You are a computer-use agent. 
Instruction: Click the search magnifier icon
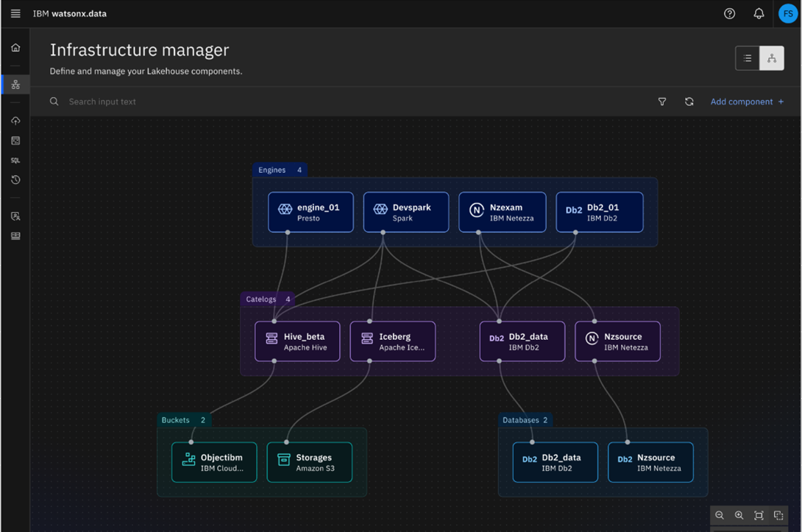coord(54,102)
